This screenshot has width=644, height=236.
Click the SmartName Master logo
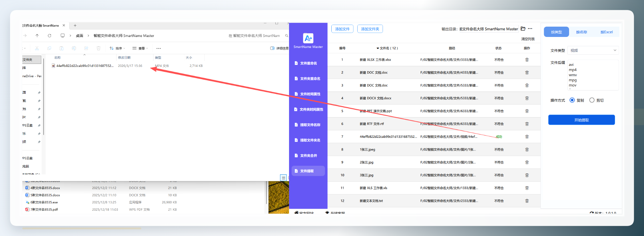(x=308, y=38)
